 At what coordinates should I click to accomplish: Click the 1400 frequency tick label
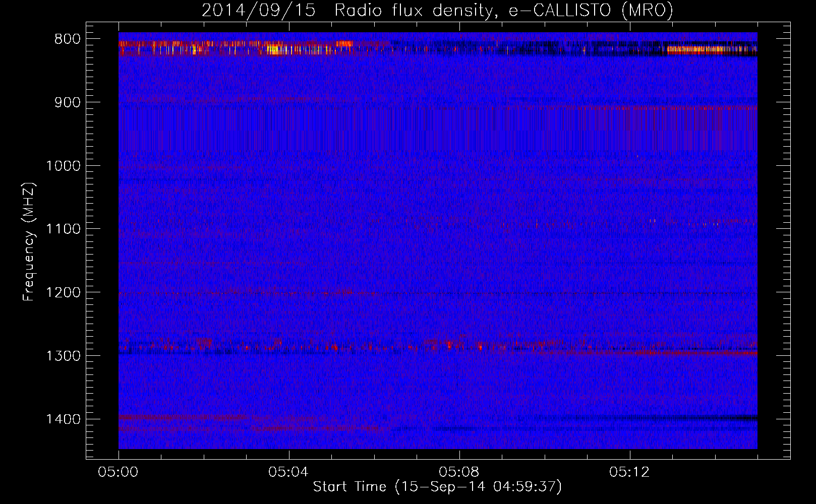click(63, 419)
